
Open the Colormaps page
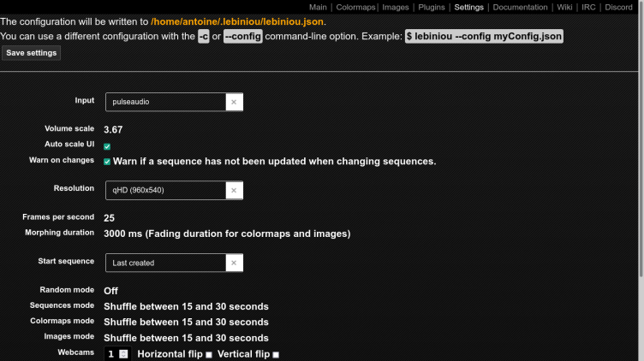click(356, 7)
